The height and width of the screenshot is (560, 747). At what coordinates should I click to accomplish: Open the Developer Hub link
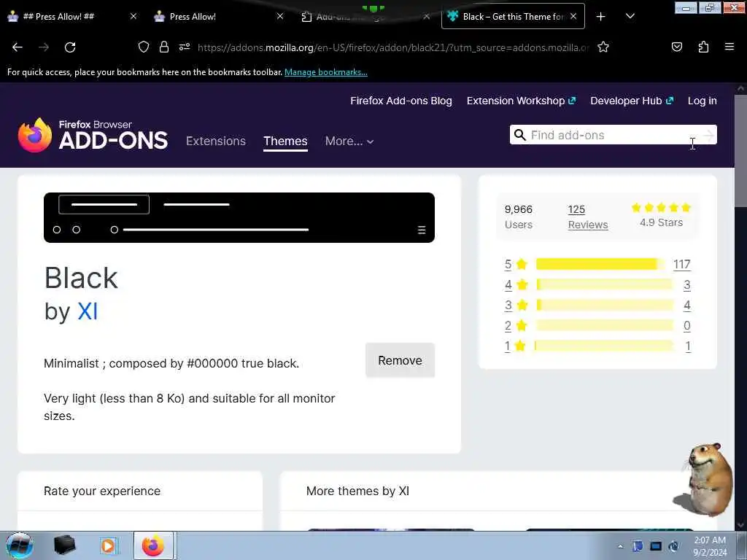click(632, 101)
